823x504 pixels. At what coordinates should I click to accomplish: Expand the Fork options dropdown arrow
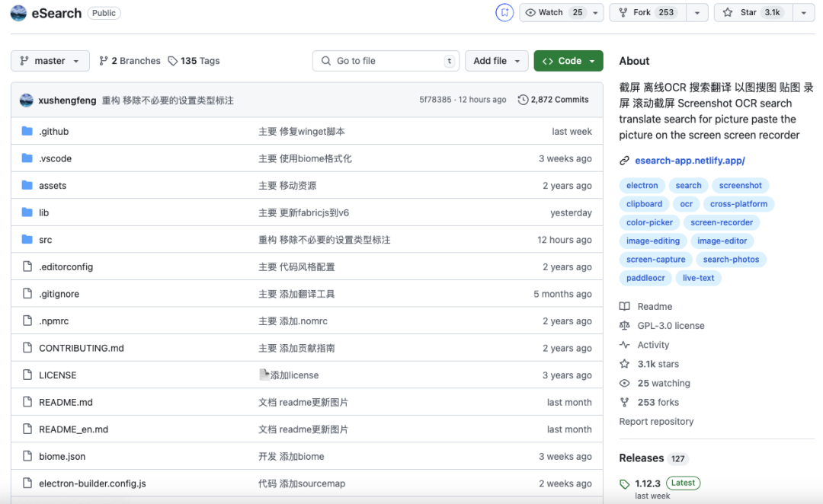point(697,13)
